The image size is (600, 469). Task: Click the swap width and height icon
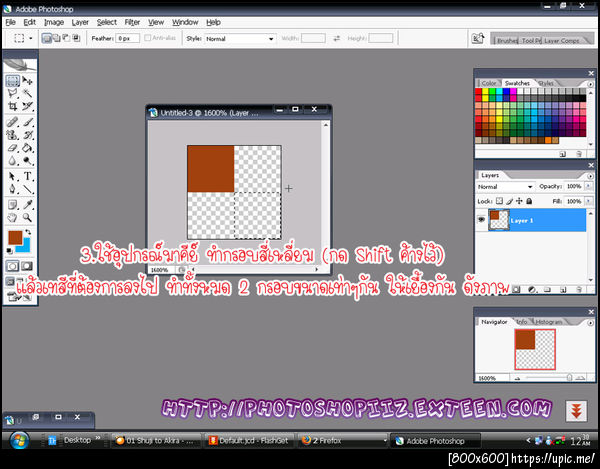coord(336,38)
